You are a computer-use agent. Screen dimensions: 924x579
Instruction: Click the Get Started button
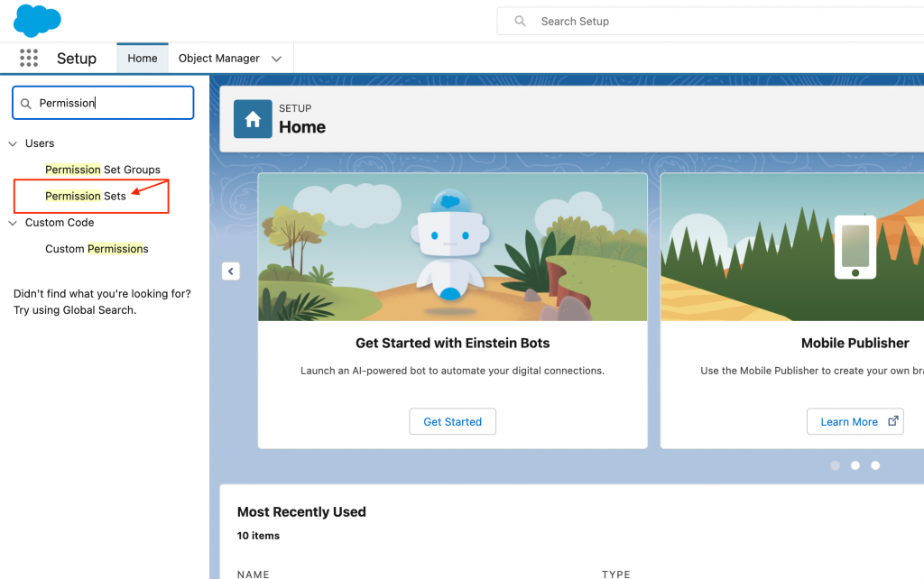click(x=452, y=421)
